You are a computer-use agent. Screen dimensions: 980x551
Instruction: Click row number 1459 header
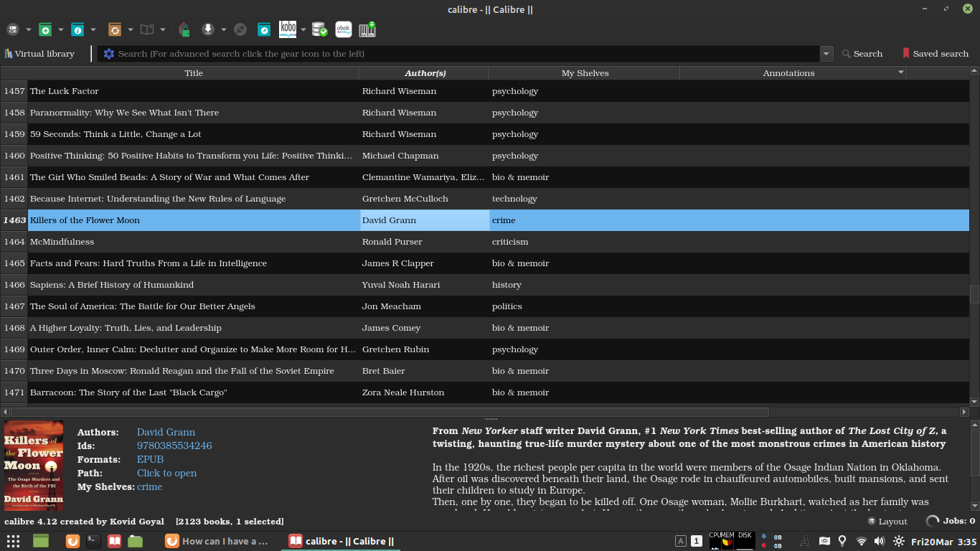tap(14, 134)
